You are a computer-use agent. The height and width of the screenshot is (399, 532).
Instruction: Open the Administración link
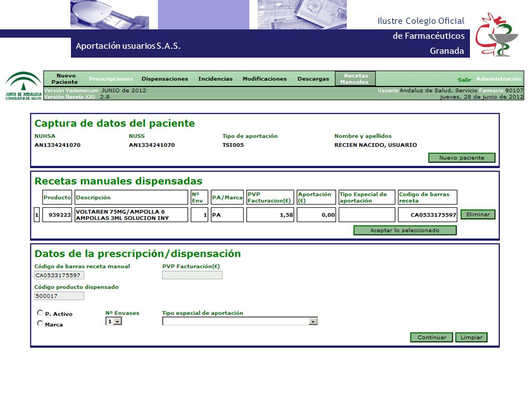click(x=498, y=79)
